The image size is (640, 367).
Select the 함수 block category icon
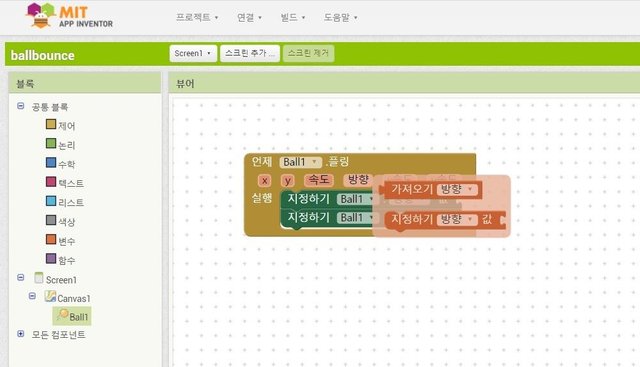tap(51, 258)
